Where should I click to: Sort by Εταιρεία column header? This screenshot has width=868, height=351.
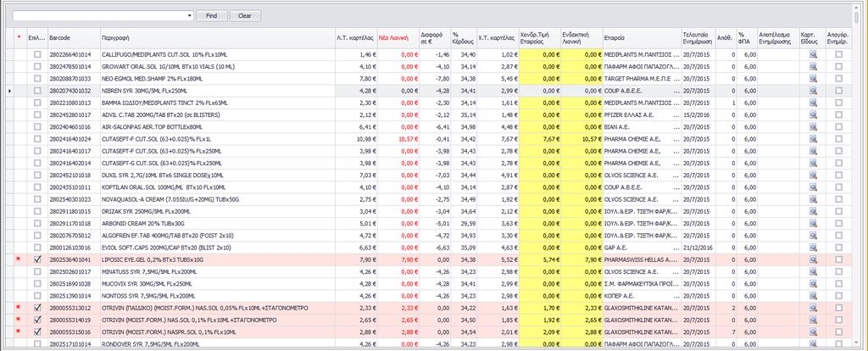(x=642, y=37)
